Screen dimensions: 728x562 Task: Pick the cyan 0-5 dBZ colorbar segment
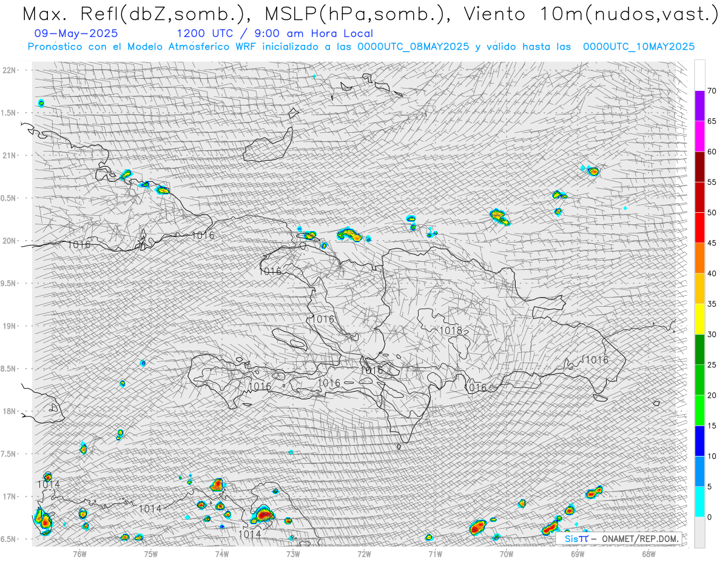(x=699, y=501)
